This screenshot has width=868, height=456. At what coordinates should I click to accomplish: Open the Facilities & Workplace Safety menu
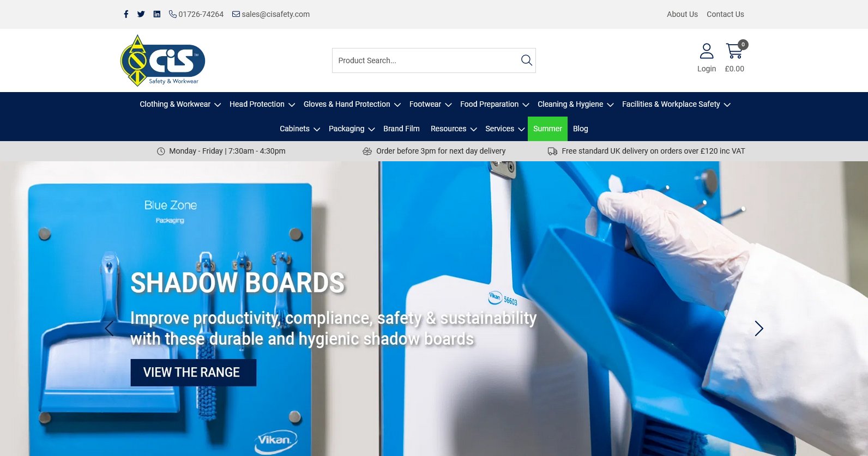pyautogui.click(x=676, y=105)
